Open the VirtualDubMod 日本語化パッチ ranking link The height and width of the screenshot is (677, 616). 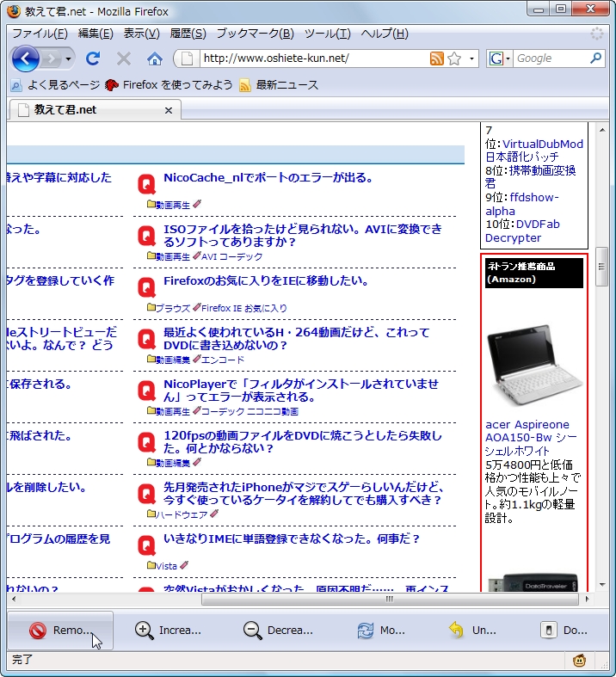click(534, 151)
